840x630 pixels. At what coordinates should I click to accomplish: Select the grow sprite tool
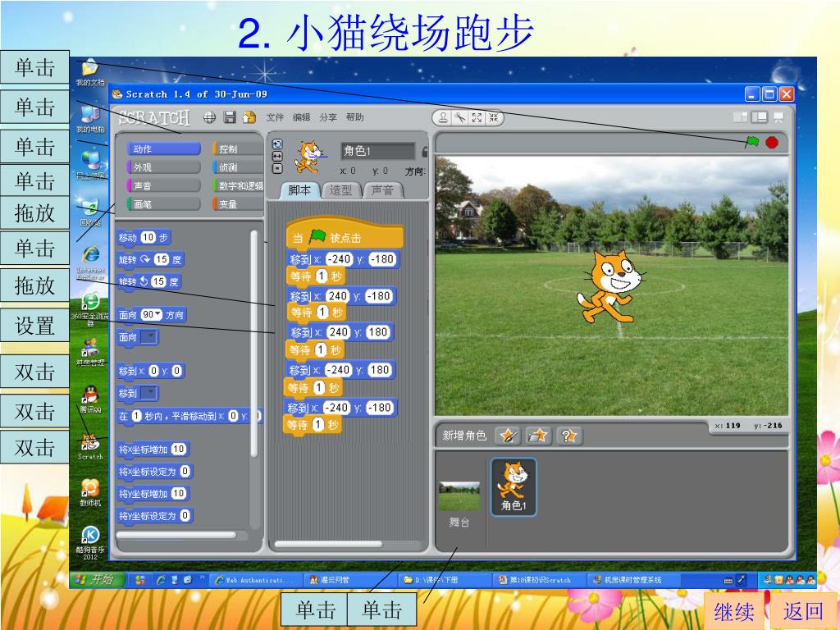click(x=477, y=118)
